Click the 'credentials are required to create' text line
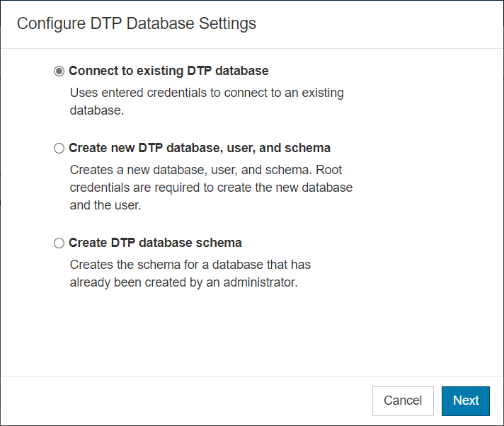This screenshot has width=504, height=426. pyautogui.click(x=211, y=188)
